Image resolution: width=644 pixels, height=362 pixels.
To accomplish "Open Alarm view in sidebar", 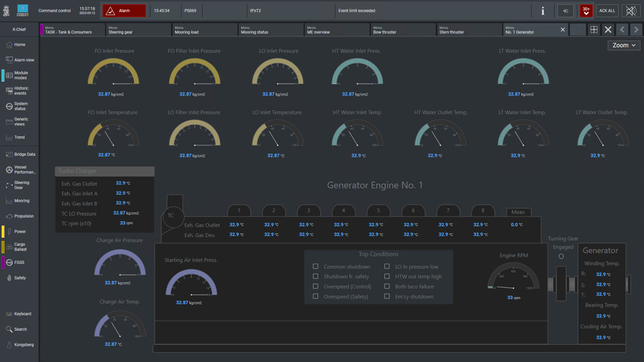I will click(x=20, y=60).
